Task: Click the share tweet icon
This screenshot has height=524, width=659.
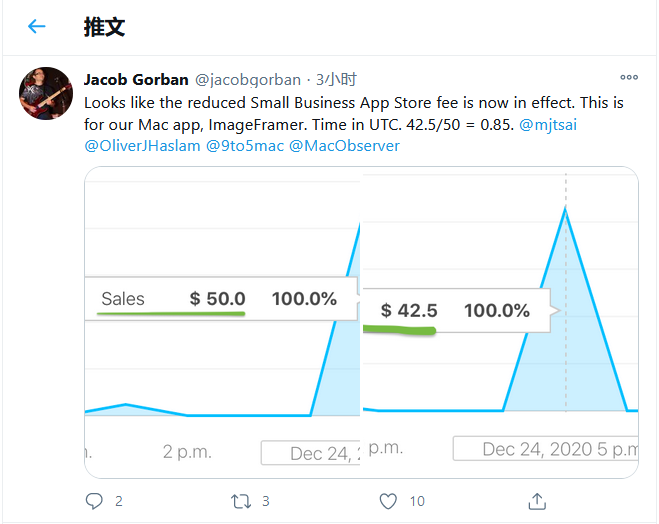Action: 536,500
